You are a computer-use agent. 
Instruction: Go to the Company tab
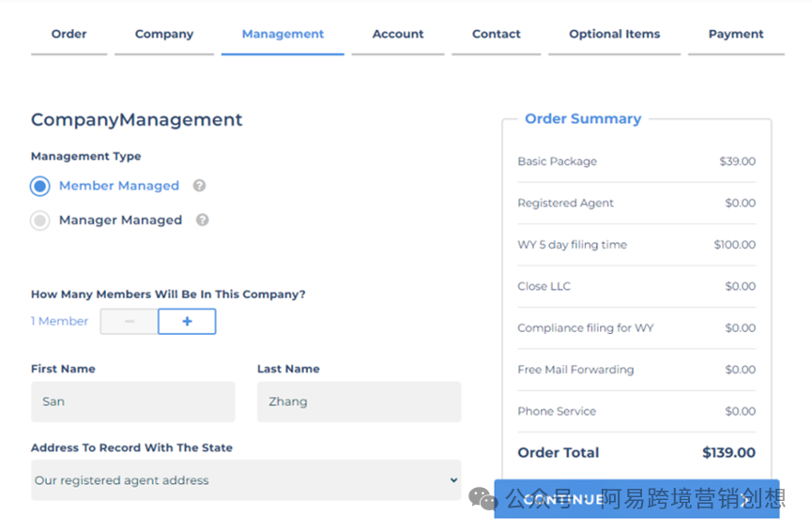164,34
